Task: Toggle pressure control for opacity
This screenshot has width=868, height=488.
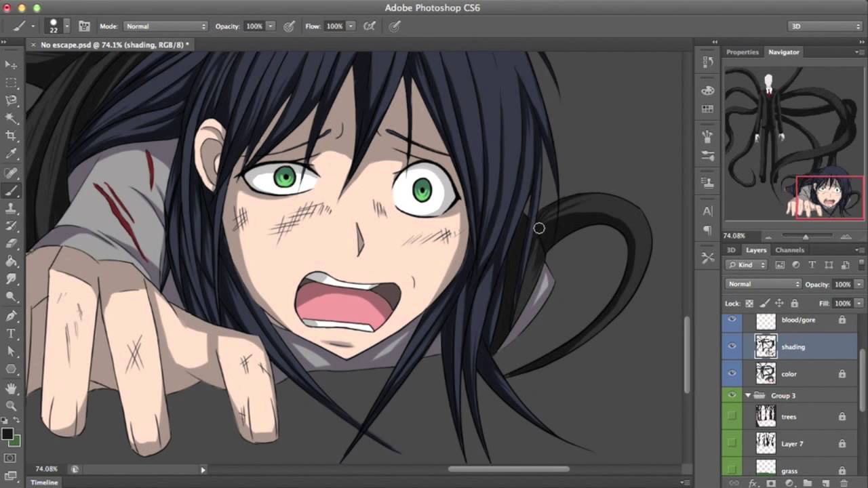Action: tap(289, 26)
